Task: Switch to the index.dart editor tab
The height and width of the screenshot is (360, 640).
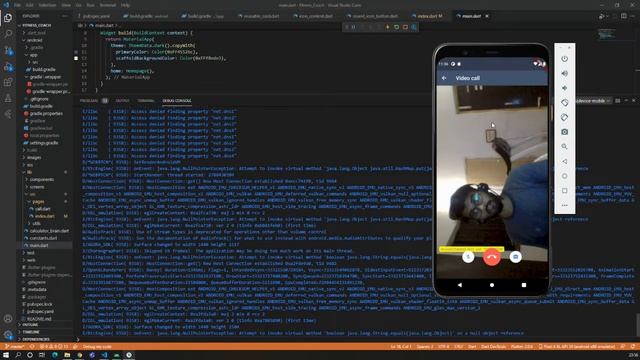Action: 429,16
